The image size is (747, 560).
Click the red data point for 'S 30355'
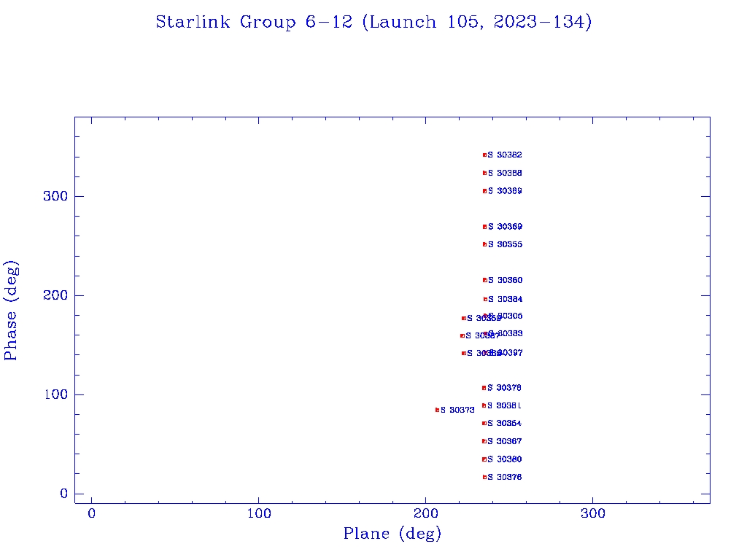coord(485,244)
